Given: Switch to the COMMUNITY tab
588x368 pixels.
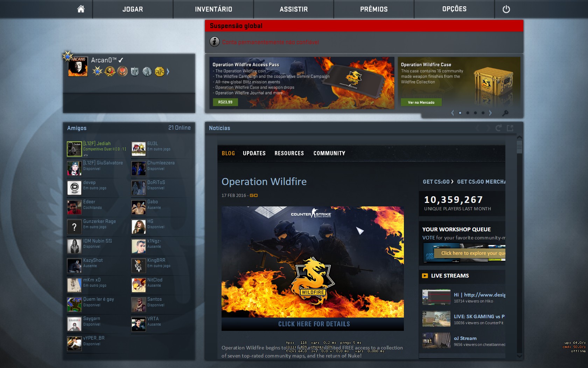Looking at the screenshot, I should point(329,154).
